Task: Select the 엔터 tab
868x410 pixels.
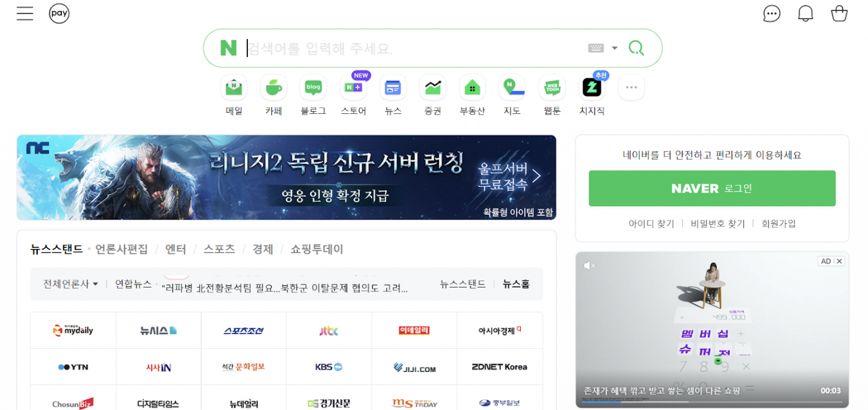Action: point(176,250)
